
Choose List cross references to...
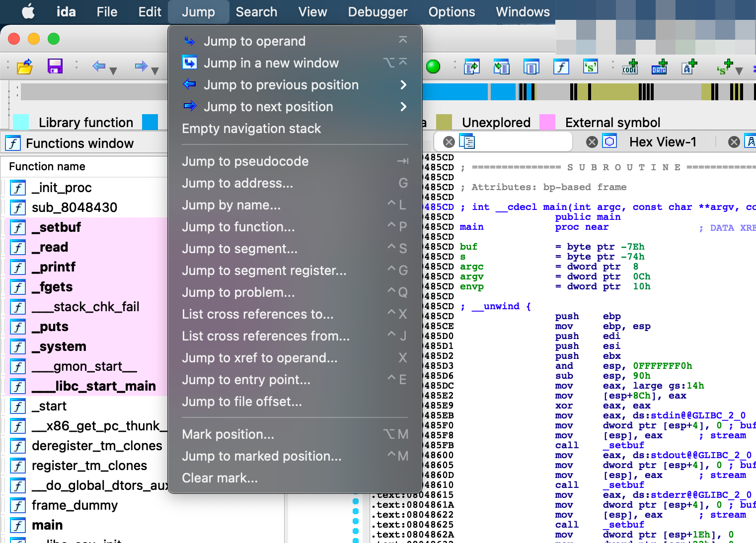pos(295,314)
